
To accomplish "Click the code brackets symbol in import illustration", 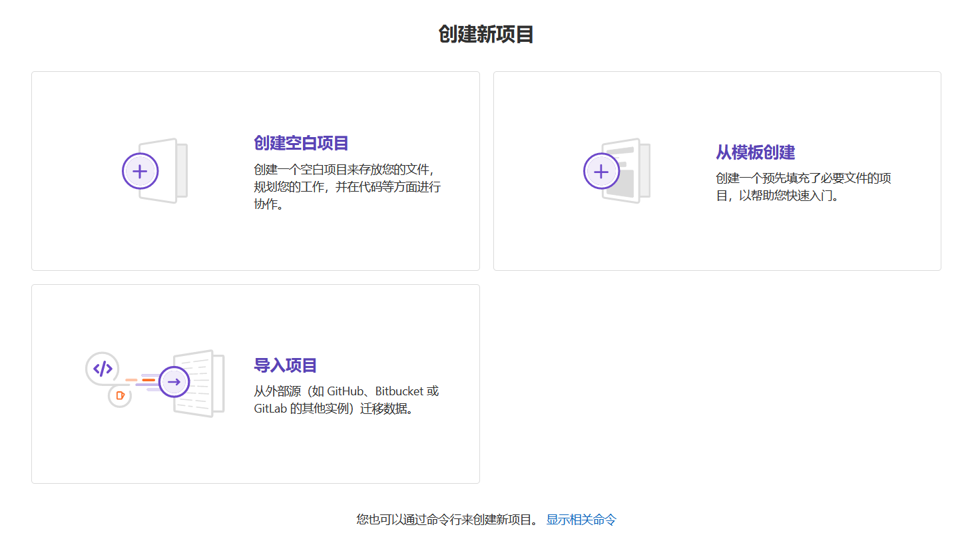I will [x=103, y=369].
